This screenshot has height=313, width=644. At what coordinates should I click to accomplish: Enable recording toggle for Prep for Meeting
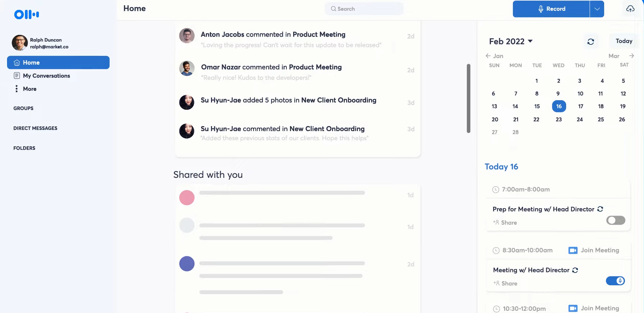[x=616, y=220]
